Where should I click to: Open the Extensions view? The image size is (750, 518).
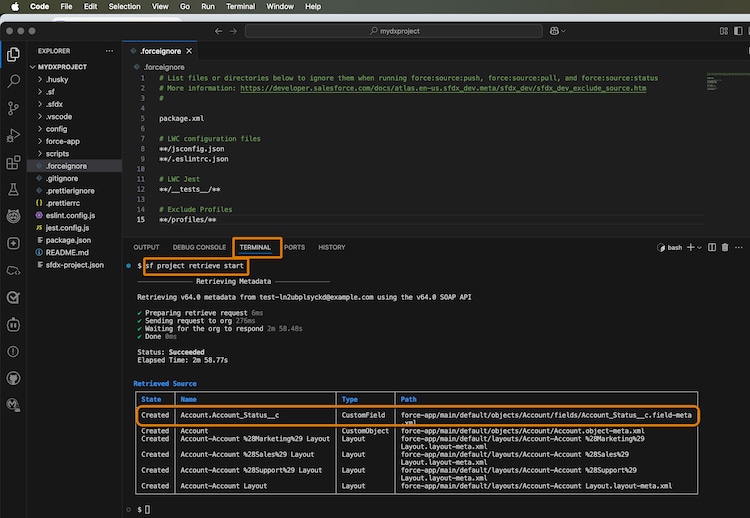[13, 163]
